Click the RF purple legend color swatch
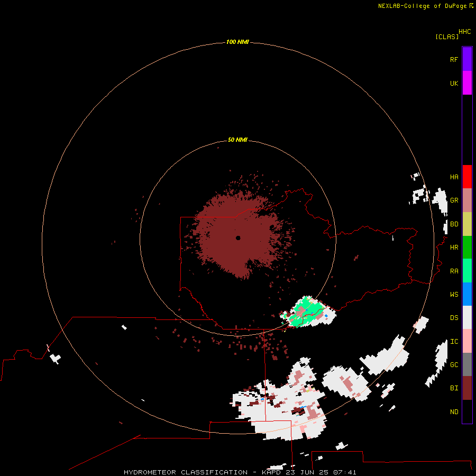The image size is (476, 476). (467, 59)
